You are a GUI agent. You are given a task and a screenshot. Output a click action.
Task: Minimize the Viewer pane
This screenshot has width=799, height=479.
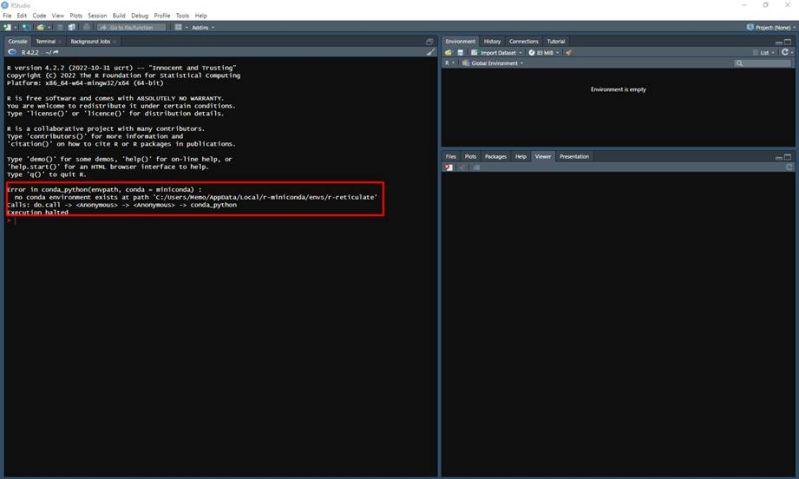779,157
